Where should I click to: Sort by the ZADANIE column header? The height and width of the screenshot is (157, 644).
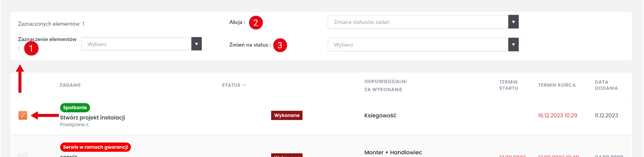click(70, 85)
